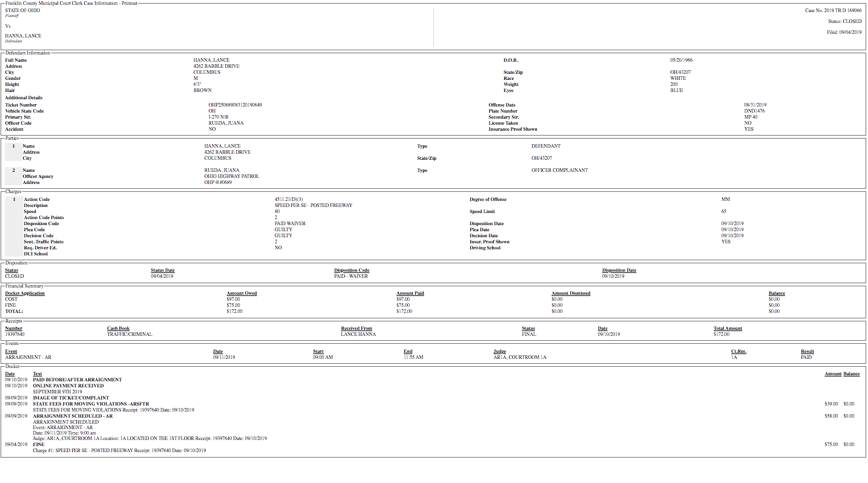868x483 pixels.
Task: Select the 'Filed: 09/04/2019' text
Action: (x=844, y=32)
